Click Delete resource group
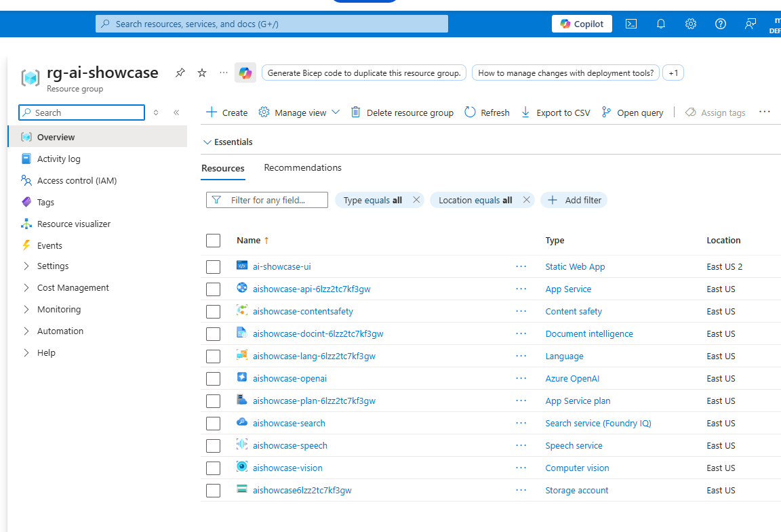The height and width of the screenshot is (532, 781). (x=402, y=112)
